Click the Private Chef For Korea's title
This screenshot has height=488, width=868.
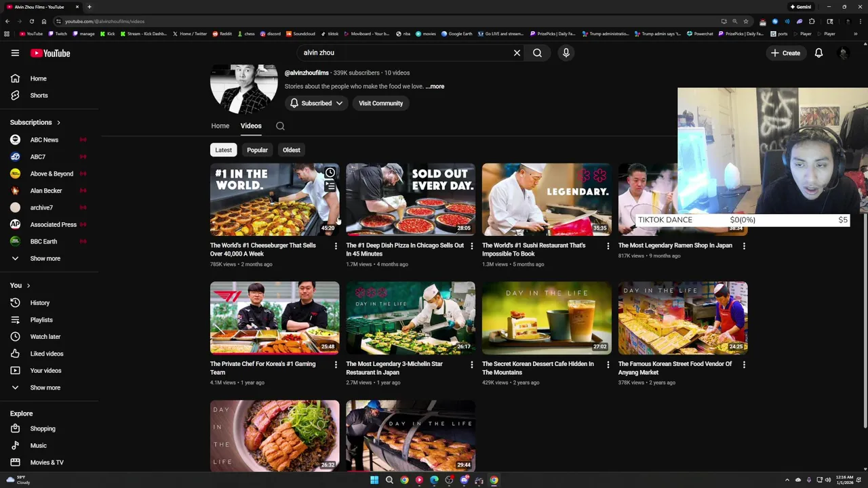click(263, 368)
